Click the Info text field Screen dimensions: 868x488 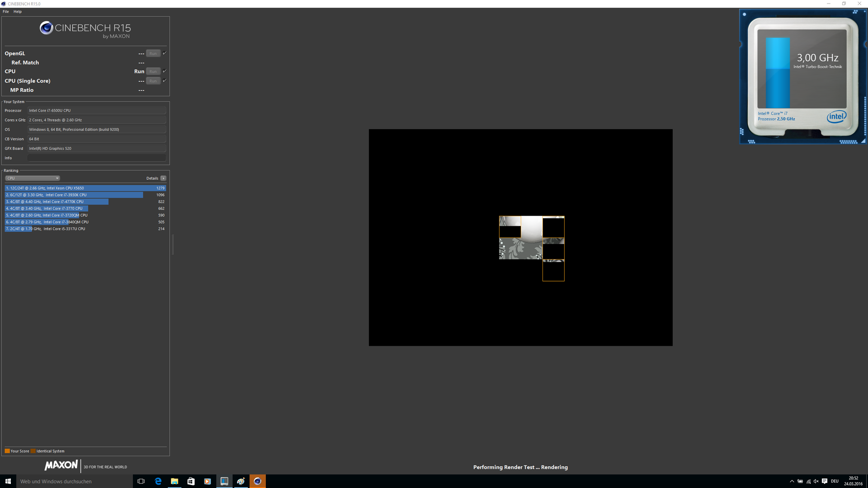pyautogui.click(x=96, y=158)
